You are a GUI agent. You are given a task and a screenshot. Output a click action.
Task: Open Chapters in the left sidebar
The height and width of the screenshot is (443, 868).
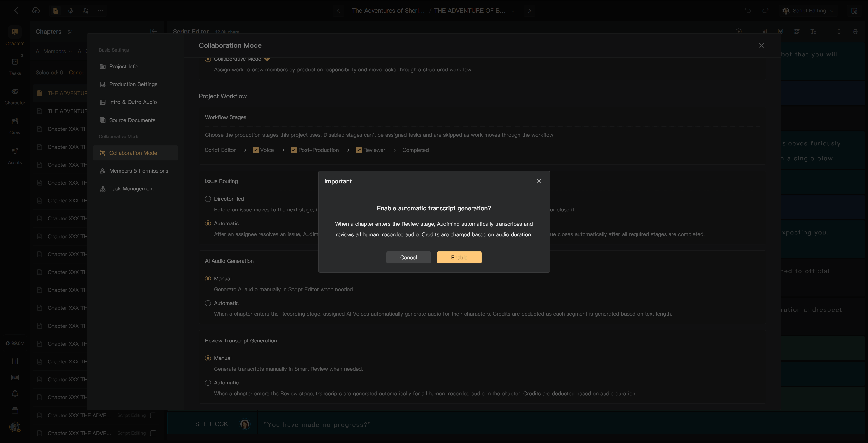pyautogui.click(x=15, y=36)
